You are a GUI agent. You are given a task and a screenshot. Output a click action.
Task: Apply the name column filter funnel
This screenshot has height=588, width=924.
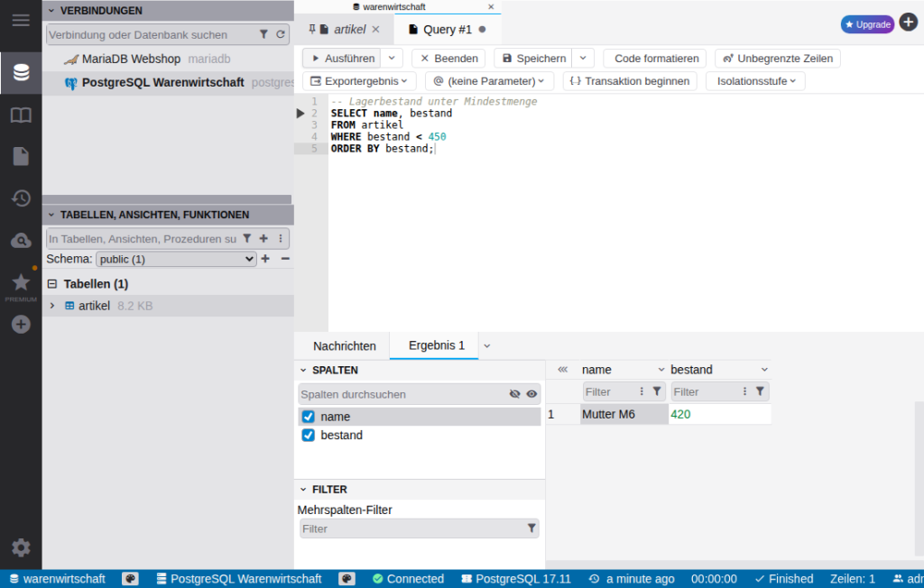point(657,391)
